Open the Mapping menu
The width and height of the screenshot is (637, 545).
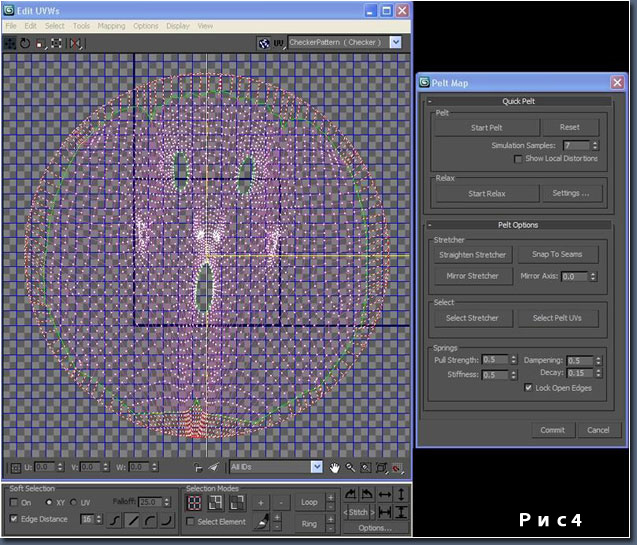pos(112,25)
